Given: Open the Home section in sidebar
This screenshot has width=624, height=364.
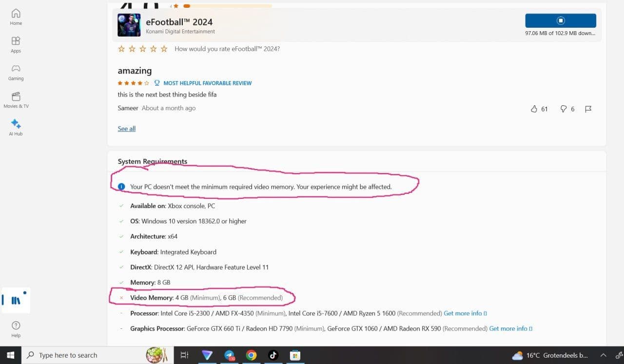Looking at the screenshot, I should 16,17.
